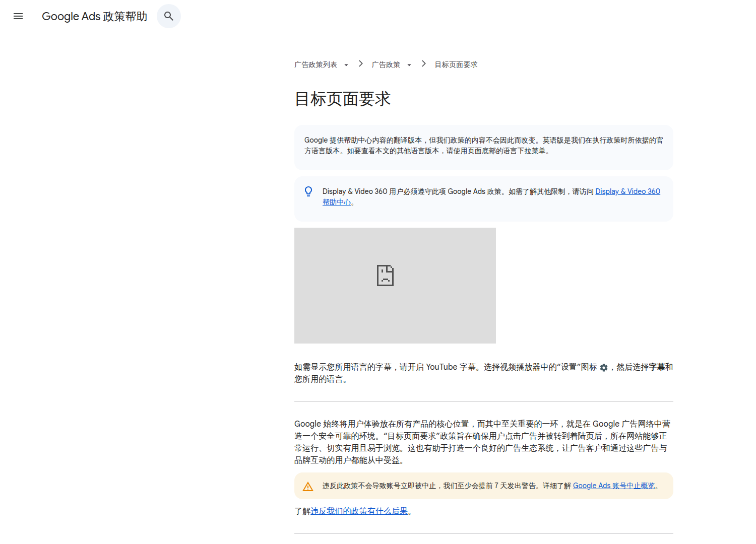Click the broken video placeholder
The height and width of the screenshot is (544, 756).
point(395,286)
